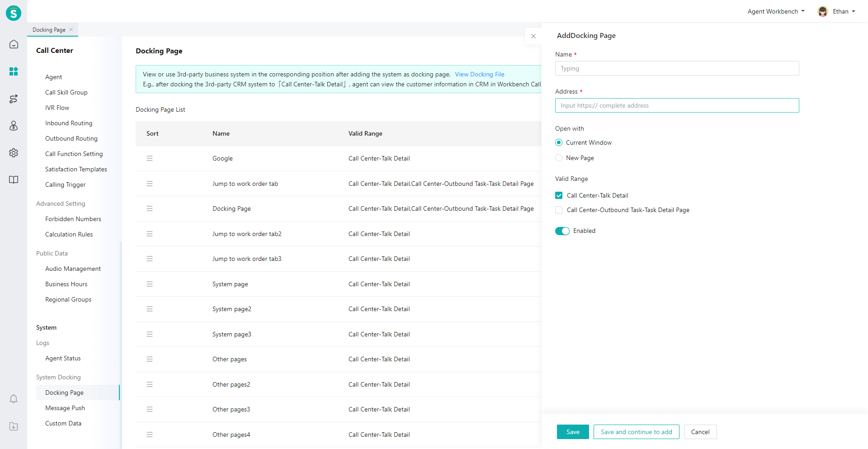Screen dimensions: 868x449
Task: Check Call Center-Outbound Task-Task Detail Page
Action: 559,210
